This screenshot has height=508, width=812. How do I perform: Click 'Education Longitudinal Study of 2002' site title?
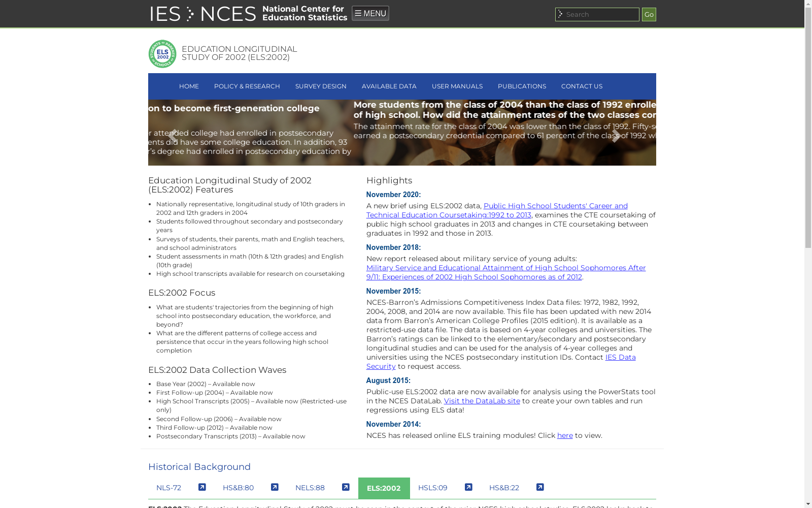pos(239,53)
